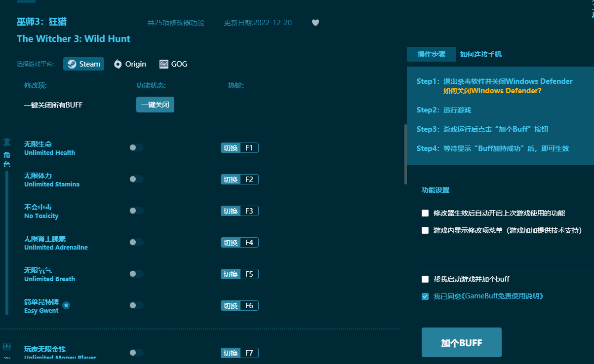594x364 pixels.
Task: Click the 更新日期:2022-12-20 text
Action: pyautogui.click(x=258, y=23)
